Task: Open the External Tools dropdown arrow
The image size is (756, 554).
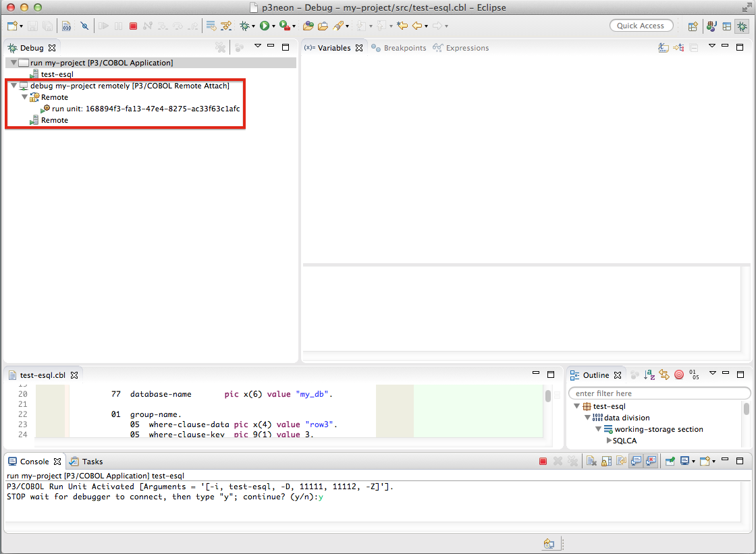Action: [294, 26]
